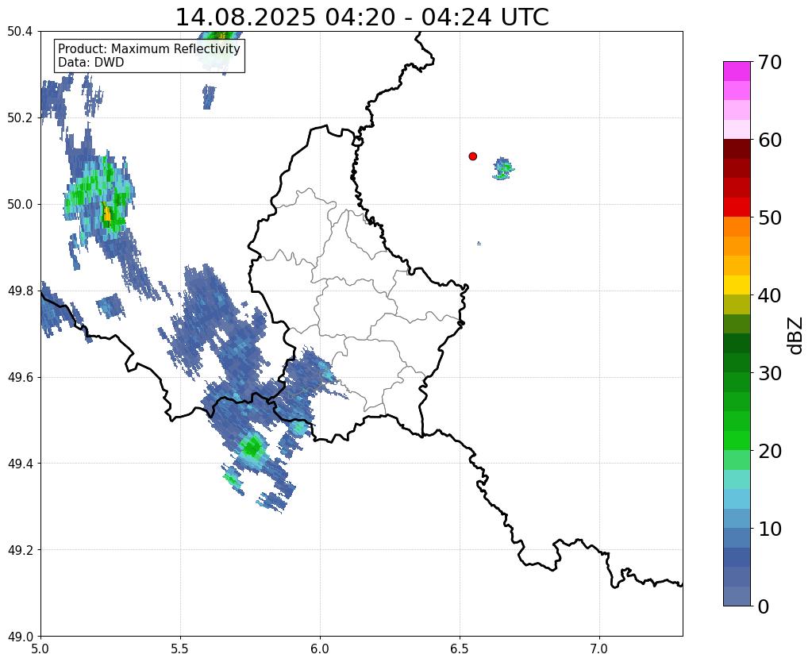Click the colorbar tick label 0
The width and height of the screenshot is (812, 662).
pyautogui.click(x=764, y=606)
